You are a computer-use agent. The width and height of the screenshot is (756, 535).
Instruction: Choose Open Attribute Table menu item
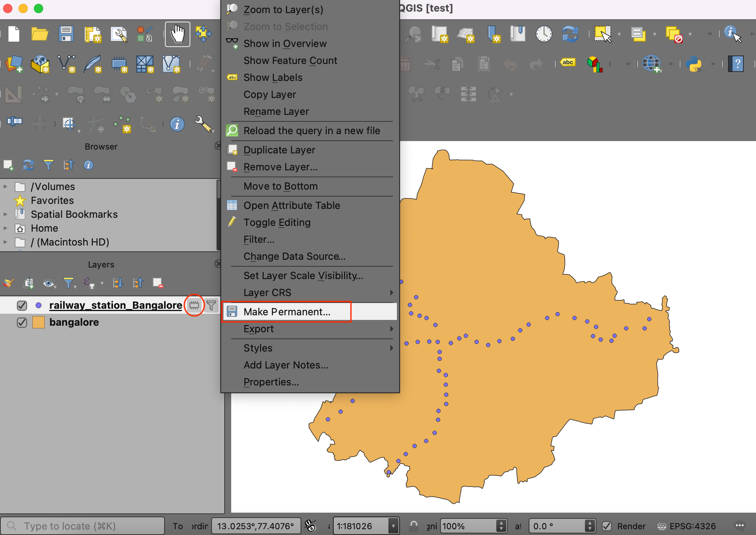[x=310, y=205]
